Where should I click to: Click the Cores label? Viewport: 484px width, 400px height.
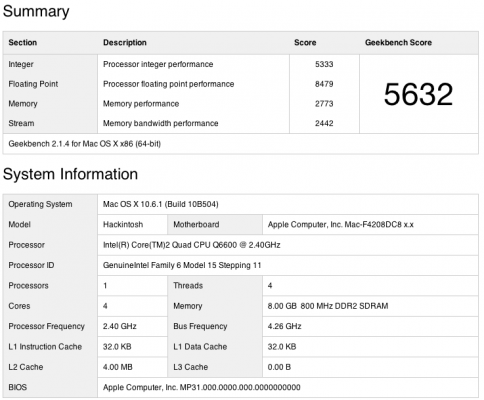click(x=19, y=306)
